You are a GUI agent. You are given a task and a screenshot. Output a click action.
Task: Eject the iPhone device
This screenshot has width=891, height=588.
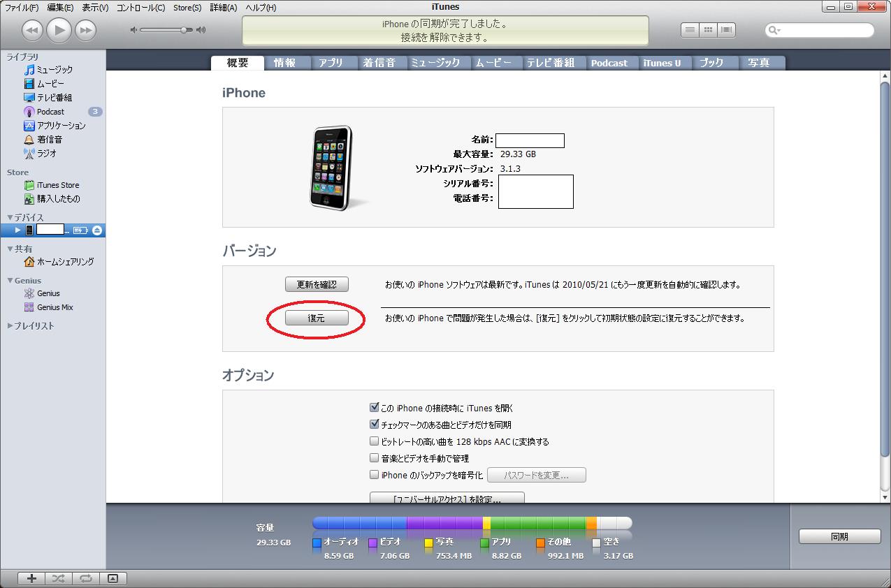click(x=97, y=230)
